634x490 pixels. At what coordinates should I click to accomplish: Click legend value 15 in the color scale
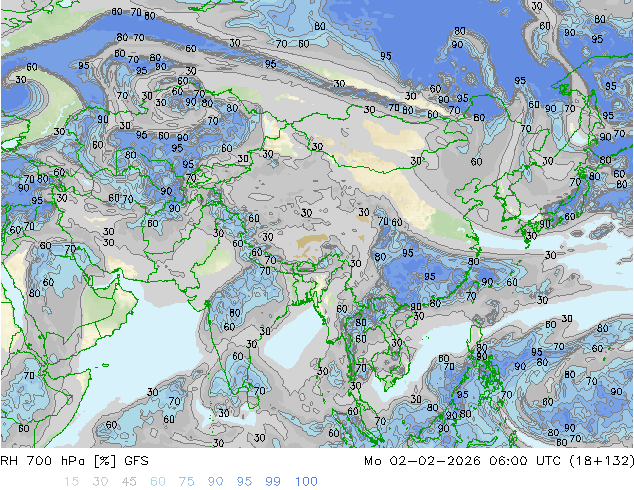click(72, 482)
